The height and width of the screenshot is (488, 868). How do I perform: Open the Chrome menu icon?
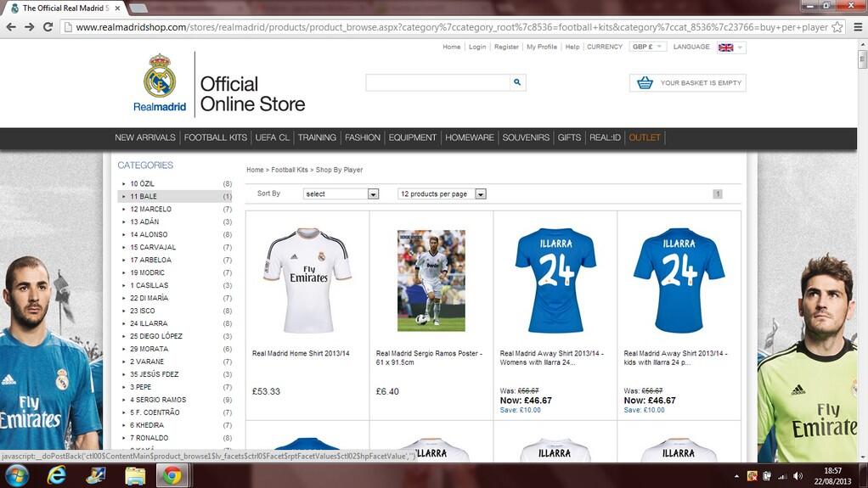click(858, 27)
